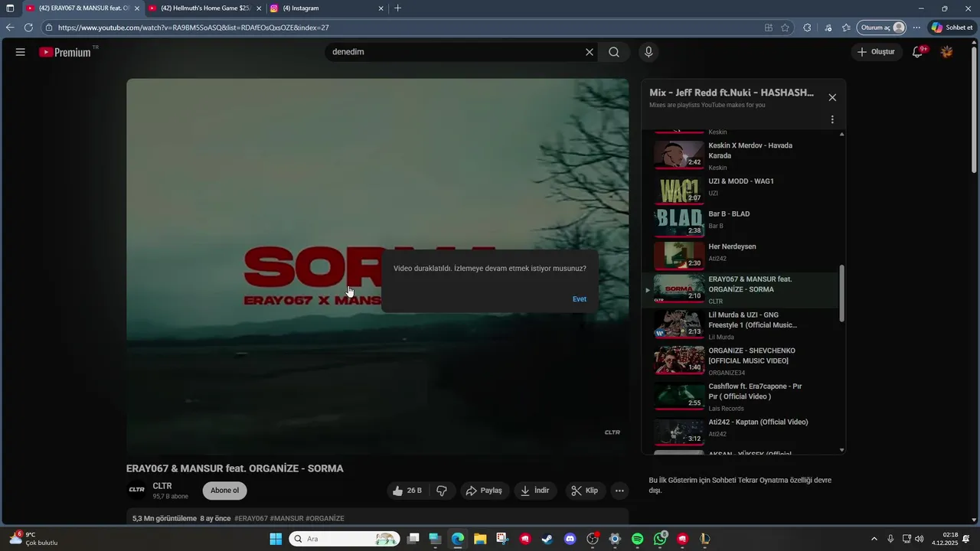The image size is (980, 551).
Task: Open the Mix playlist three-dot options
Action: point(832,119)
